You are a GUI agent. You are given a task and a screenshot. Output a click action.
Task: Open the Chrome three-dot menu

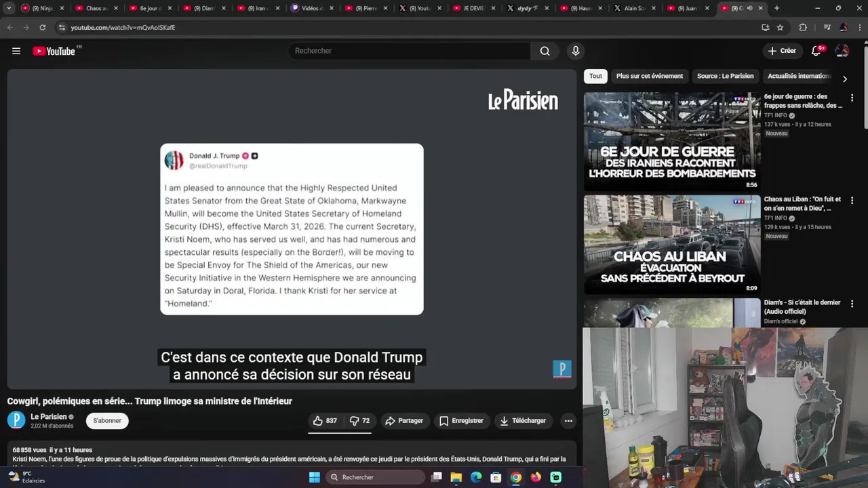(859, 27)
